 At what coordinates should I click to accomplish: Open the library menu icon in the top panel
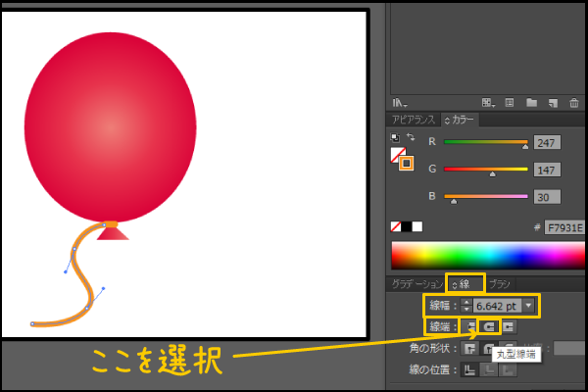point(399,102)
